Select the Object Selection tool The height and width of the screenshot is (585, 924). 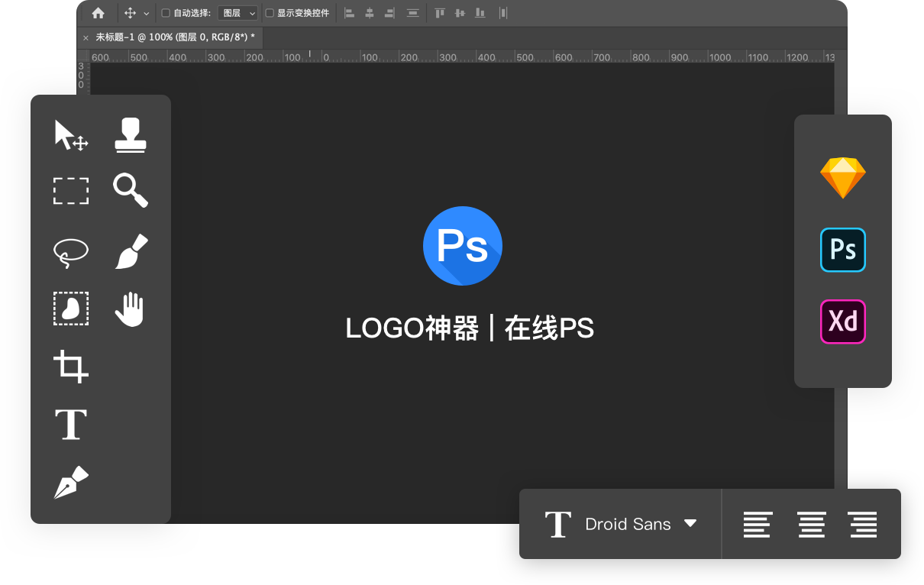[71, 309]
